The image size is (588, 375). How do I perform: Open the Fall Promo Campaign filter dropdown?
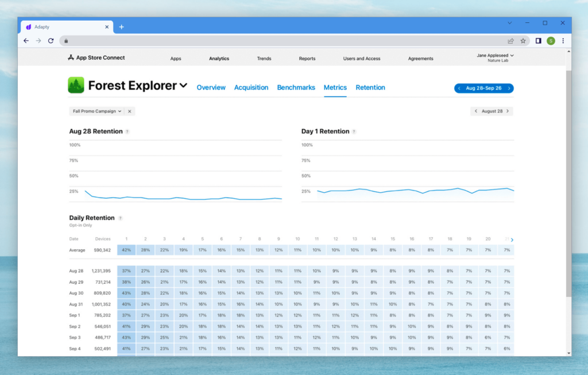coord(96,111)
